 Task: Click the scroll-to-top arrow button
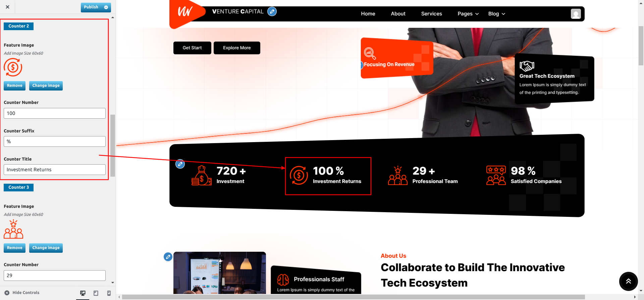[628, 281]
